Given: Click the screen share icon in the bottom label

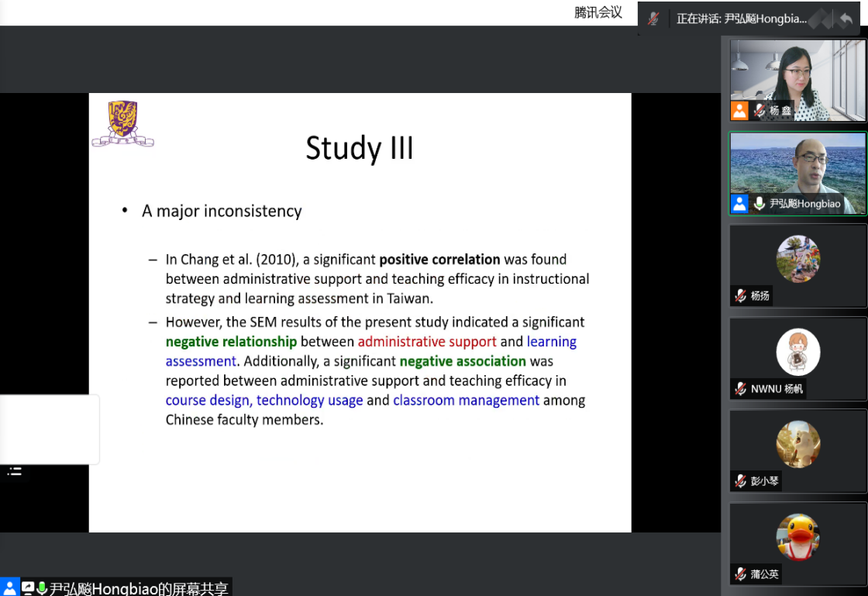Looking at the screenshot, I should pos(28,588).
